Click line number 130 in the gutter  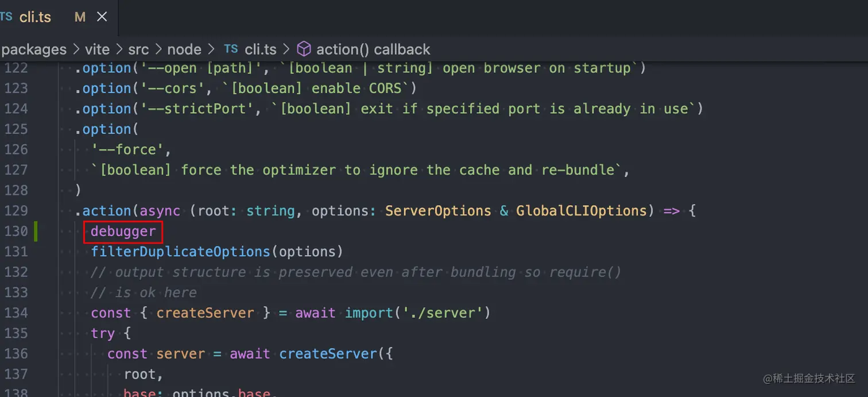click(x=16, y=232)
